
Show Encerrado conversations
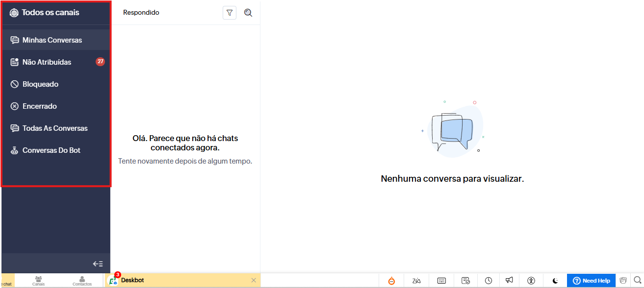pos(39,106)
